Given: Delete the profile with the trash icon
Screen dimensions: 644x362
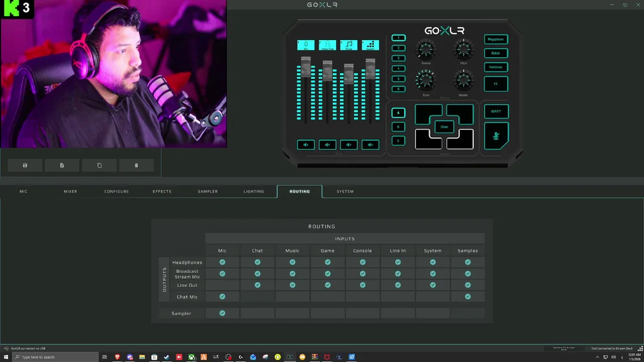Looking at the screenshot, I should pos(136,165).
